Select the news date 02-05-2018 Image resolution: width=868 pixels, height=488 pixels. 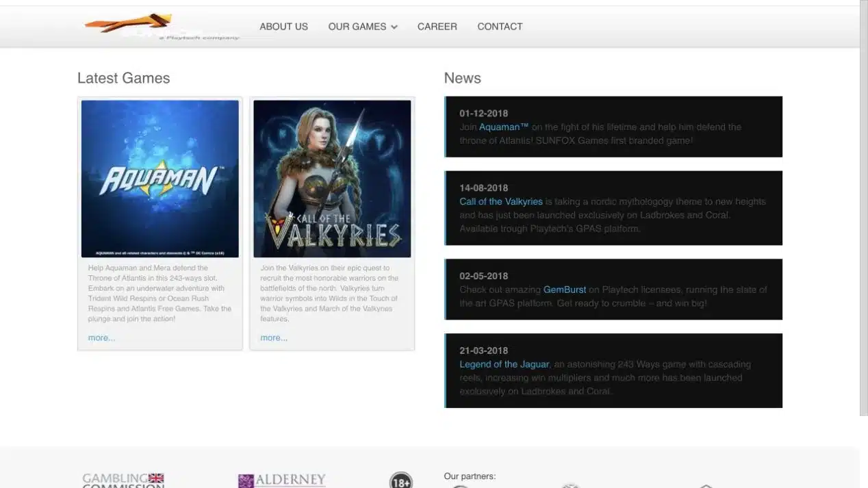484,276
